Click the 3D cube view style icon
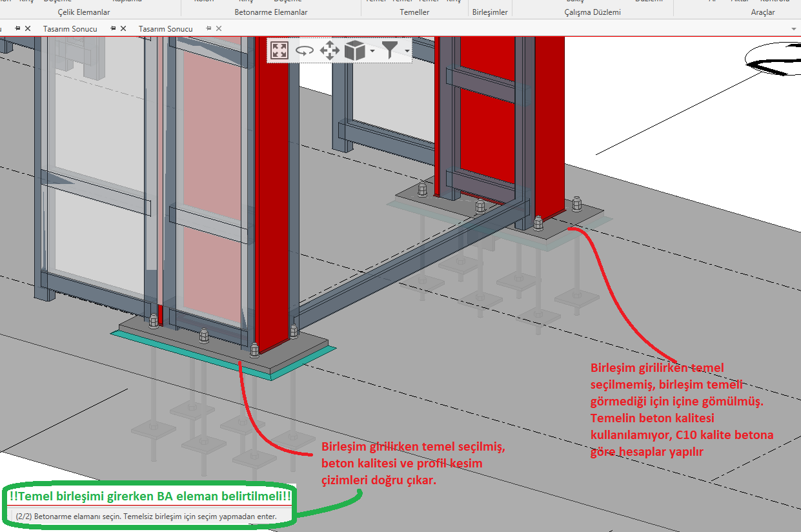 click(x=354, y=50)
